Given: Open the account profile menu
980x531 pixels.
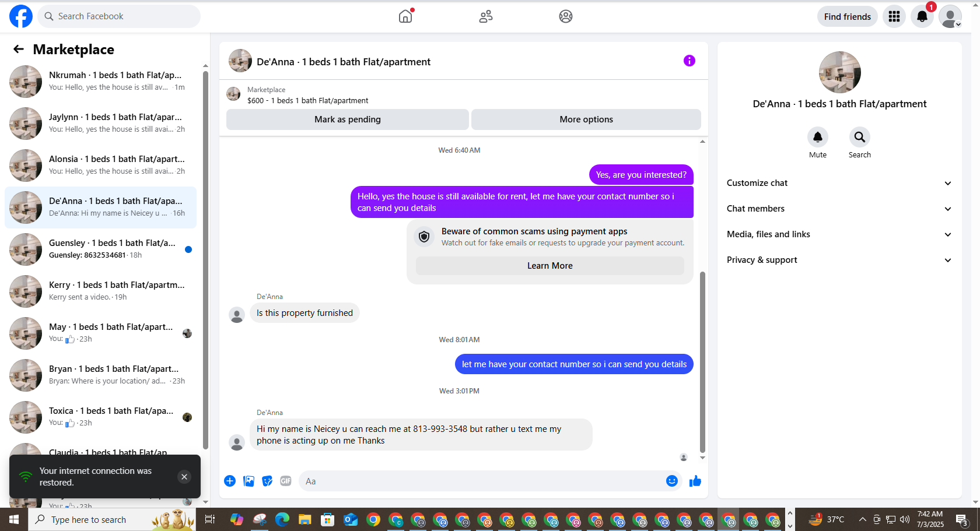Looking at the screenshot, I should click(x=950, y=16).
